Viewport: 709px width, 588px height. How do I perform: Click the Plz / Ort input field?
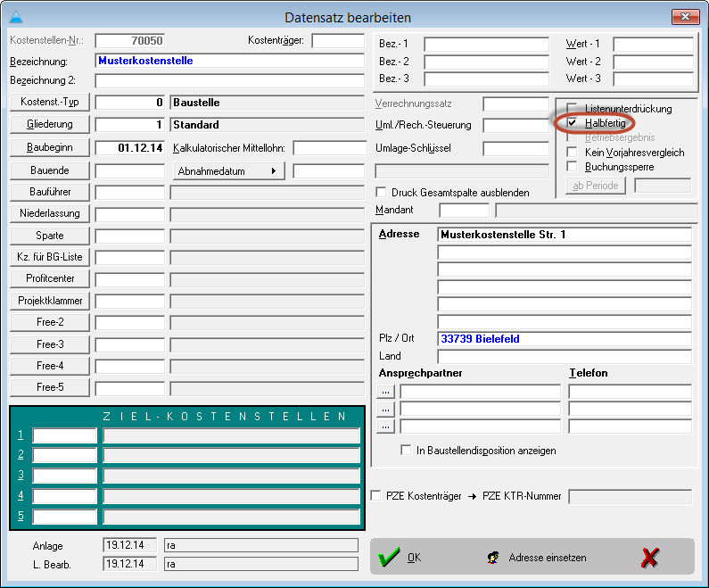(x=565, y=339)
